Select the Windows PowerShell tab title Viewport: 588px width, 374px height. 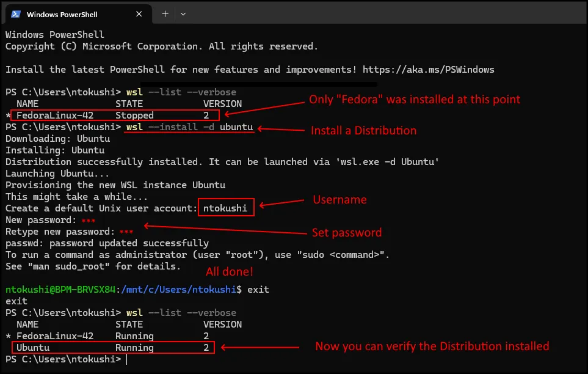(62, 14)
